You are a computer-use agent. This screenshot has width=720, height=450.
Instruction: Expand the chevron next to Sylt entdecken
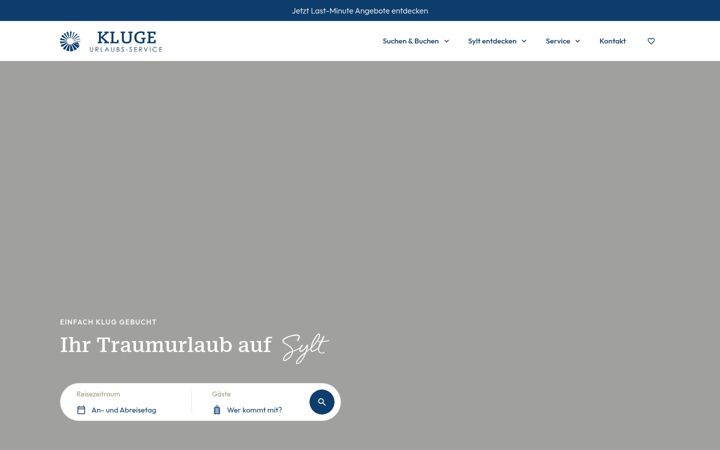[x=524, y=41]
